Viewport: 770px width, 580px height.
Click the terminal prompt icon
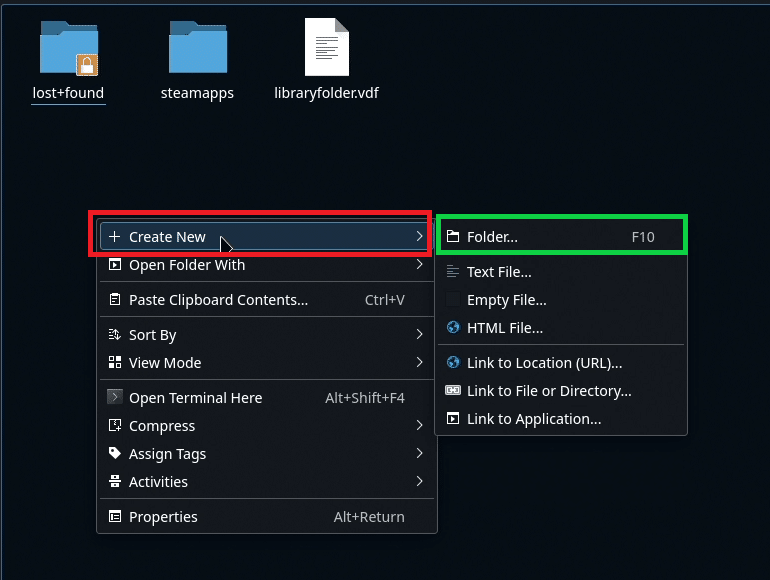[x=114, y=397]
